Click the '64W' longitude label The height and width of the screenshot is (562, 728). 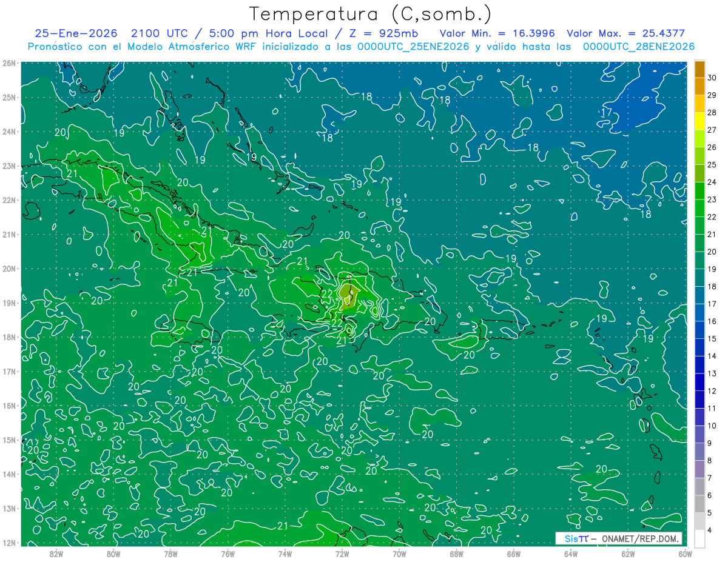pos(570,553)
